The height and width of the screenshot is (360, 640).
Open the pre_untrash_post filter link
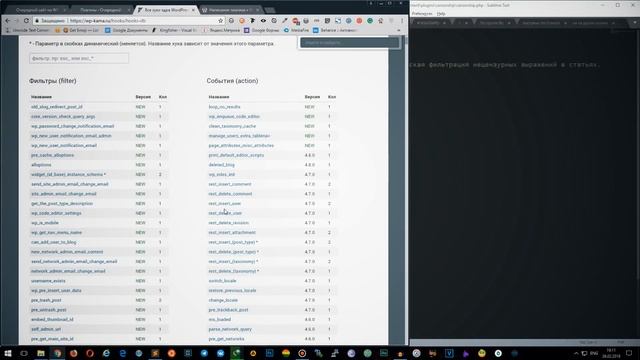pyautogui.click(x=49, y=310)
